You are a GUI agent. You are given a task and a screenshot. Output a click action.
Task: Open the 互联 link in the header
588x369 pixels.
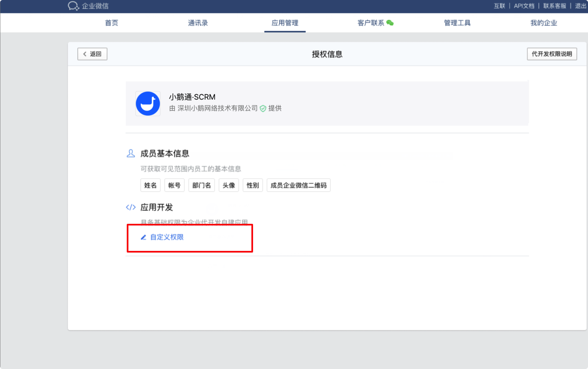(499, 6)
